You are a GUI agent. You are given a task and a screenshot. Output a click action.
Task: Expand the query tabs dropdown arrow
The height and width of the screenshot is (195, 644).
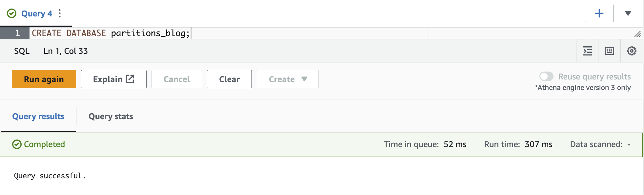click(628, 13)
